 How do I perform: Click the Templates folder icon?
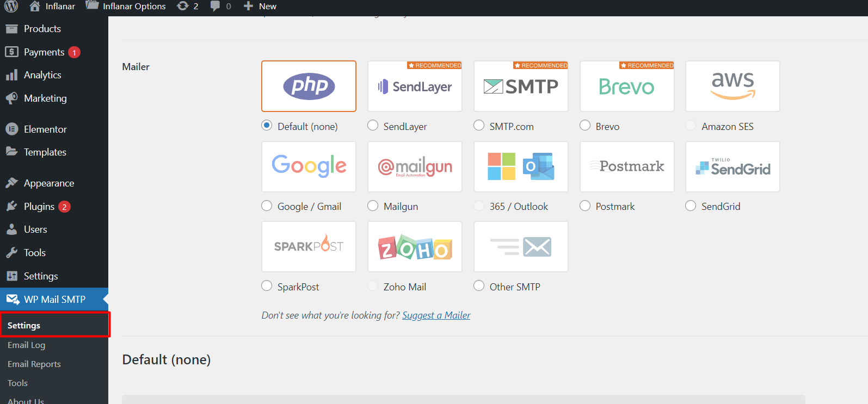(x=11, y=151)
